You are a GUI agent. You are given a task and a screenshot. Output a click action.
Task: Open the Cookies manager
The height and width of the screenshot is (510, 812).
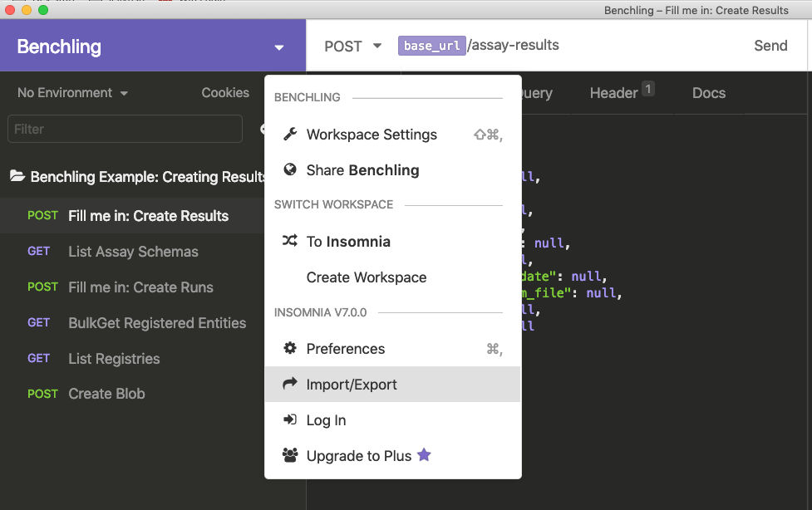(x=225, y=93)
